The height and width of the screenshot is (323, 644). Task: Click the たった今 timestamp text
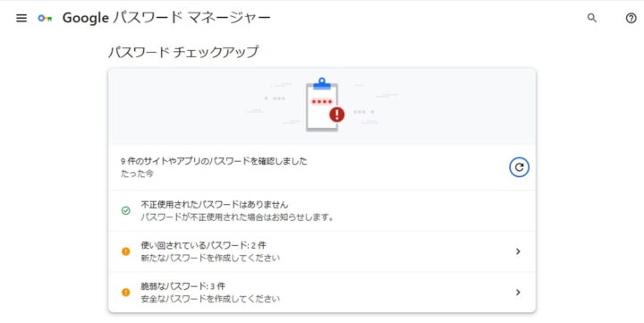137,174
